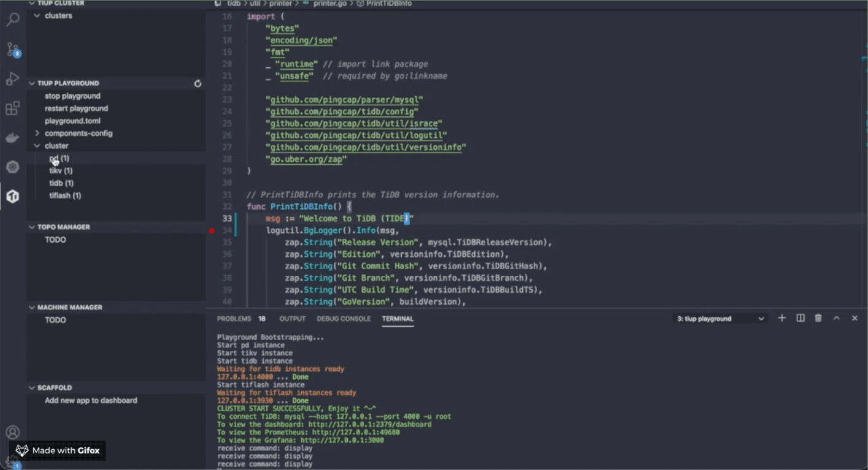Open the Manage gear icon
Screen dimensions: 868x470
[x=12, y=462]
